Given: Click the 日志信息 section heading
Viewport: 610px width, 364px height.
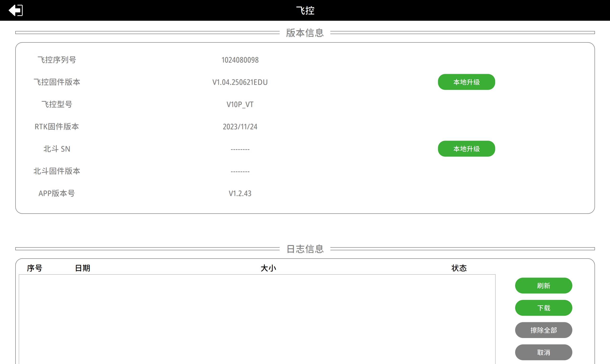Looking at the screenshot, I should [x=305, y=249].
